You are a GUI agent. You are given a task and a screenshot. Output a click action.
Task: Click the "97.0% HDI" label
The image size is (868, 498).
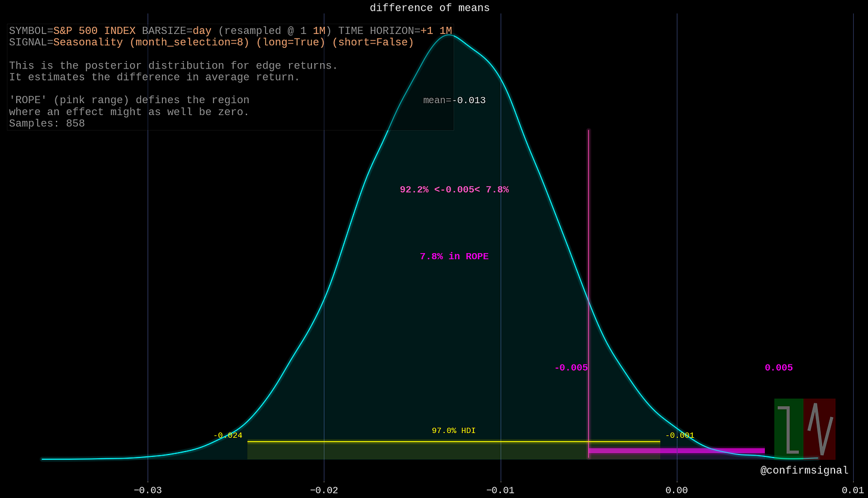(454, 430)
